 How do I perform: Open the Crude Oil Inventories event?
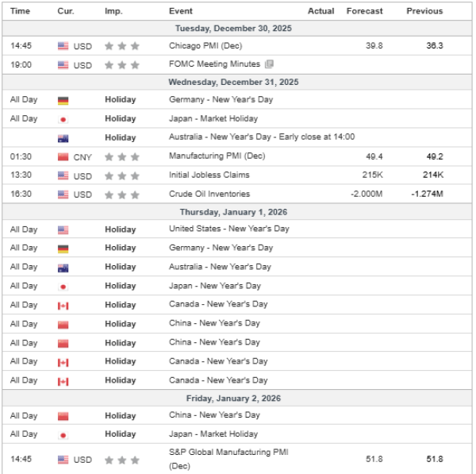click(x=209, y=194)
